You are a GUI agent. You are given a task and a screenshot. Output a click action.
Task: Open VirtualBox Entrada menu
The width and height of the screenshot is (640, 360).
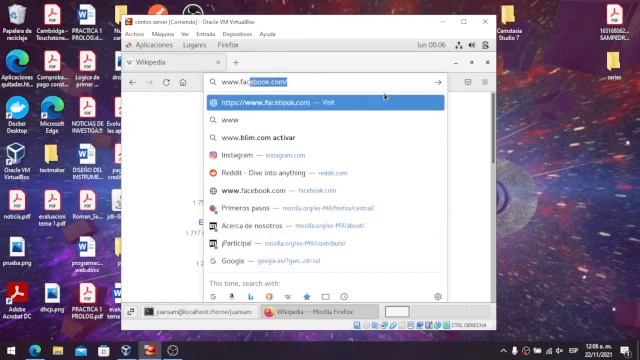click(205, 34)
